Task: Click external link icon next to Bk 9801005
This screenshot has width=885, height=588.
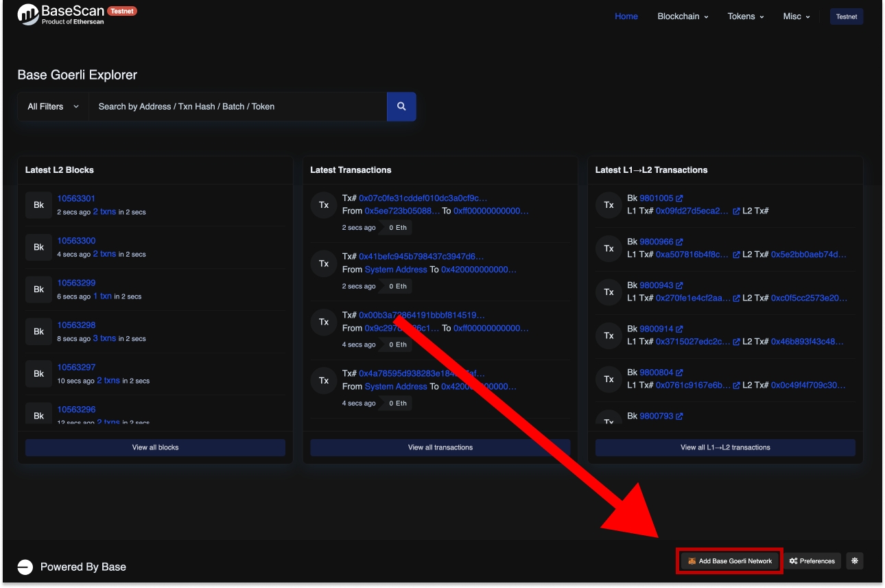Action: coord(679,199)
